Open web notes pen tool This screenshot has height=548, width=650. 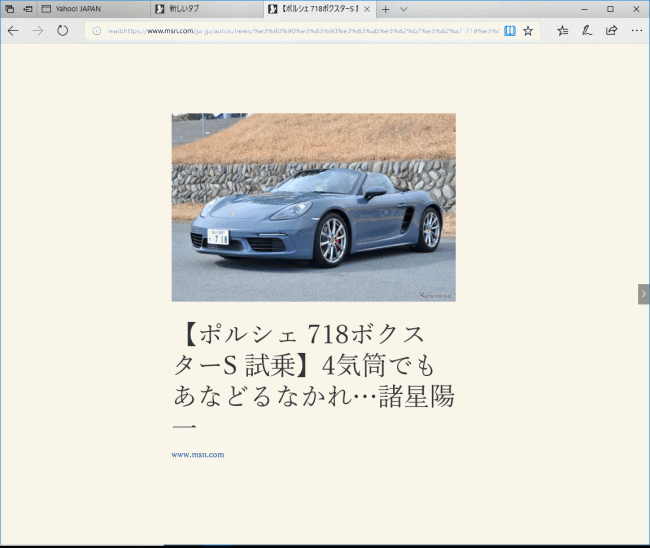[x=587, y=31]
